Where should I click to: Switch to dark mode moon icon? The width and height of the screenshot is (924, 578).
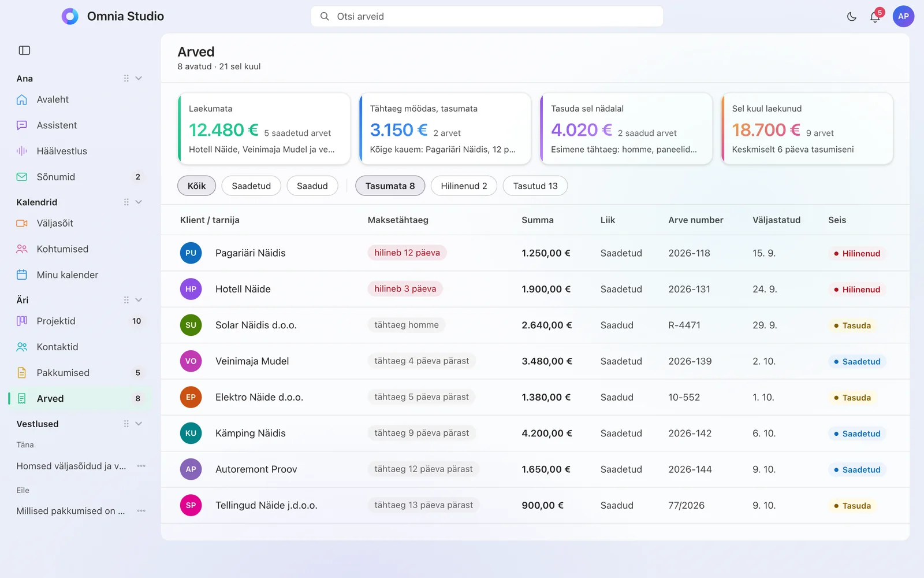[852, 17]
